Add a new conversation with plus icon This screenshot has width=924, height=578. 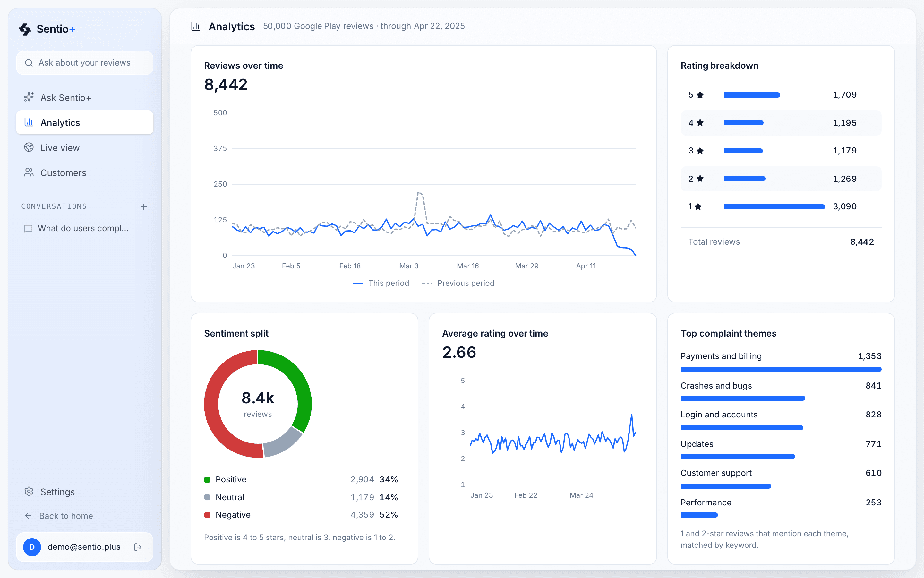(x=143, y=207)
